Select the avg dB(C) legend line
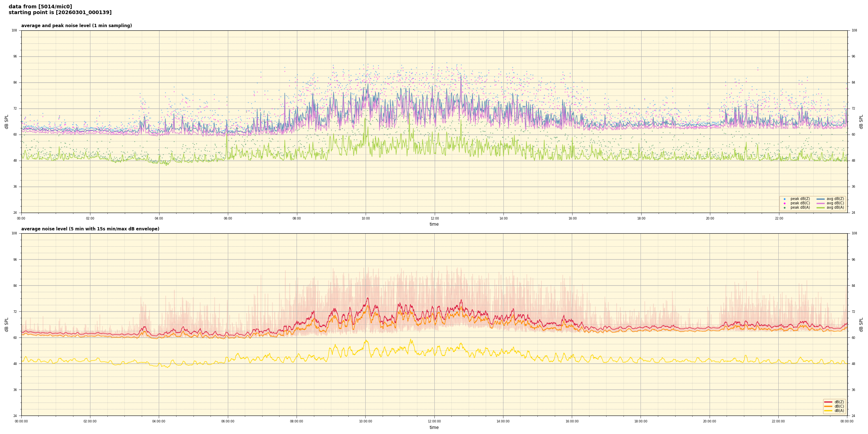 click(x=821, y=203)
